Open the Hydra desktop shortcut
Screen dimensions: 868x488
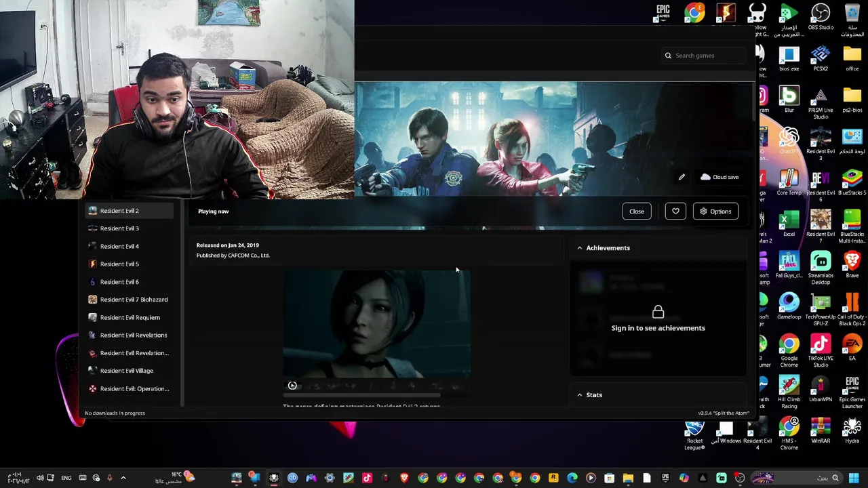852,431
